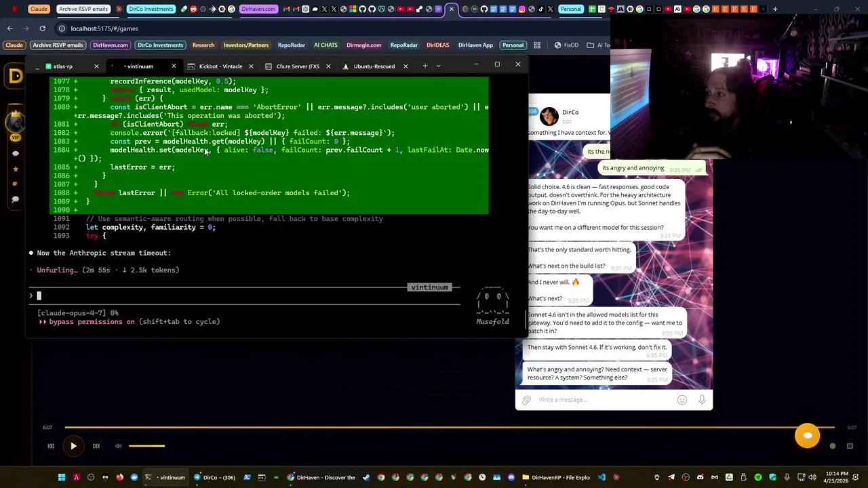Open the Investors/Partners bookmark
Image resolution: width=868 pixels, height=488 pixels.
(246, 45)
